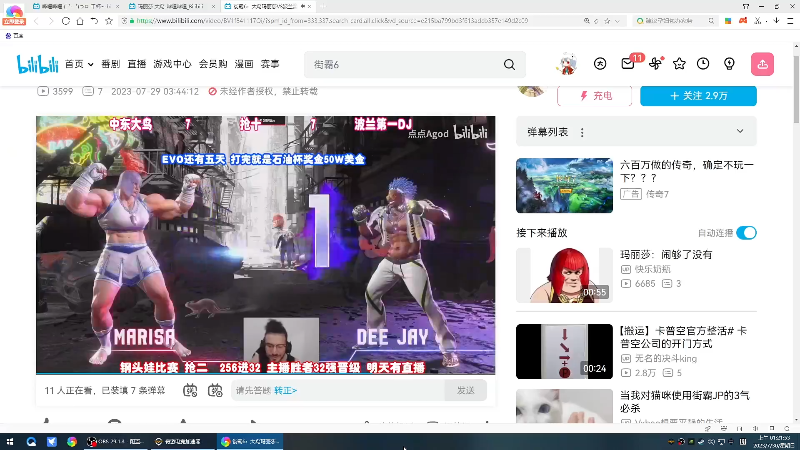Open the dynamic feed fan icon
This screenshot has width=800, height=450.
pyautogui.click(x=655, y=64)
